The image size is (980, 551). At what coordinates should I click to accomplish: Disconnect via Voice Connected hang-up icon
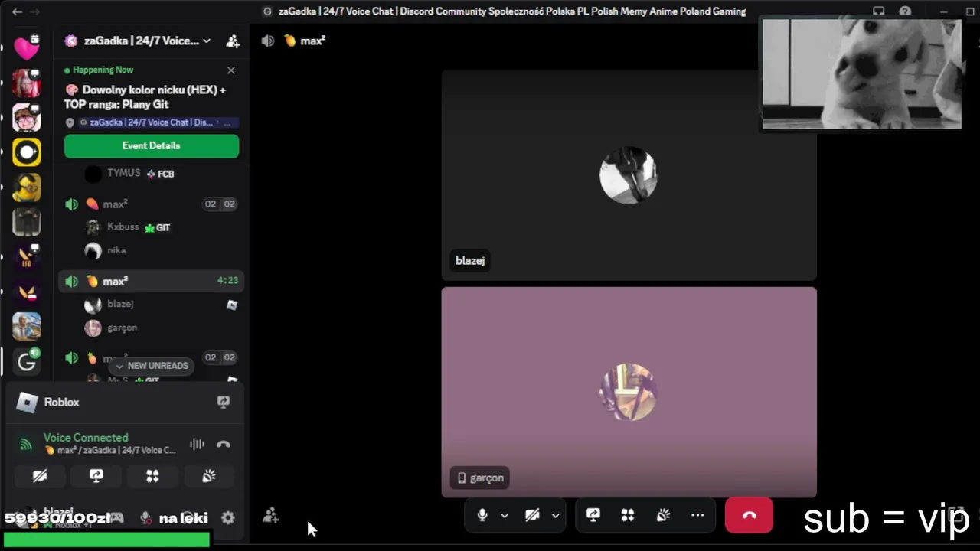coord(224,444)
